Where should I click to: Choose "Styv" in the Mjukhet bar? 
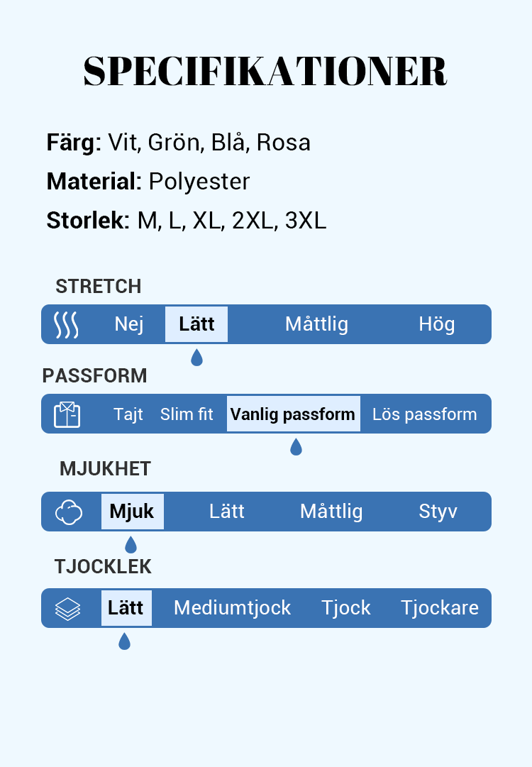(438, 512)
